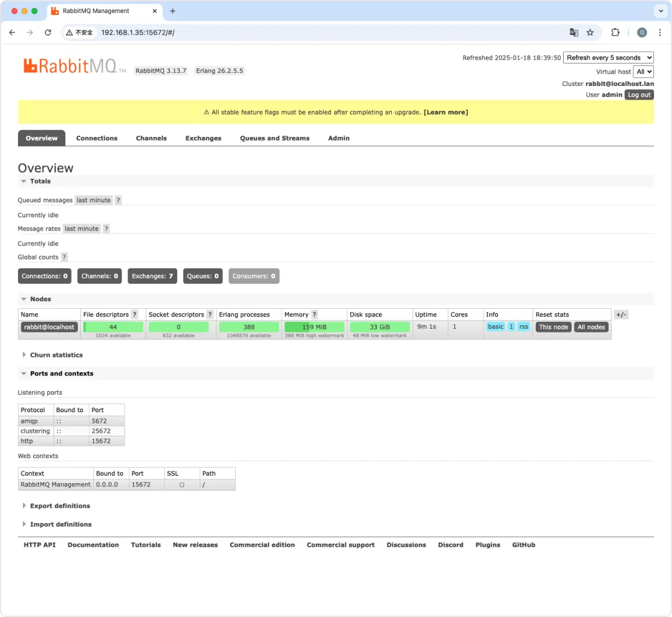Open Memory column help question mark
The width and height of the screenshot is (672, 617).
click(x=314, y=314)
